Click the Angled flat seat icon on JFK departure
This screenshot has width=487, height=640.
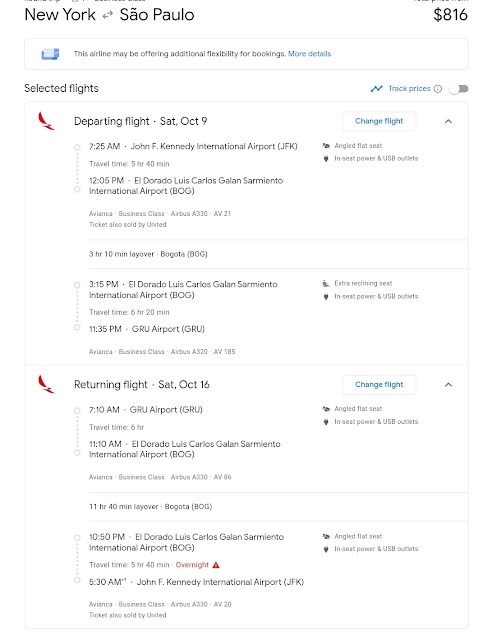(326, 146)
